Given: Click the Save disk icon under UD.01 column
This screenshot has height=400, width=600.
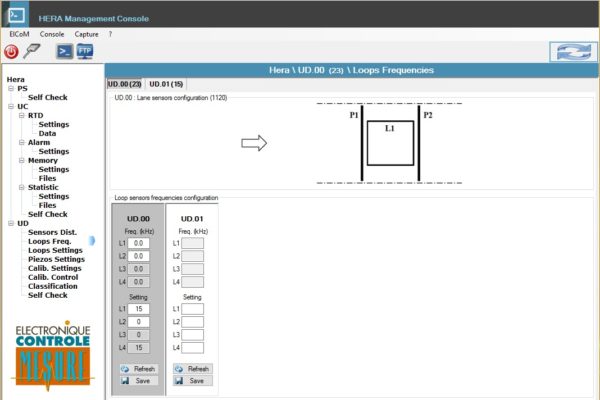Looking at the screenshot, I should 179,381.
